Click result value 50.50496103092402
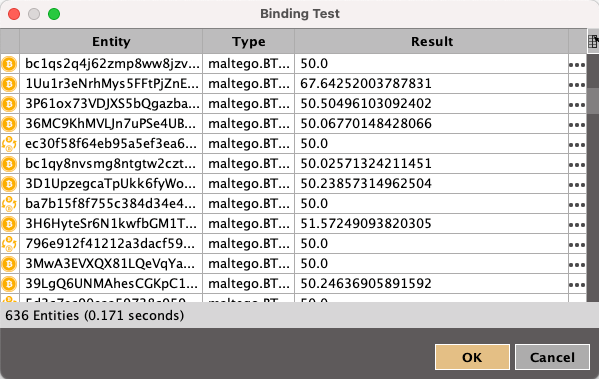599x379 pixels. (366, 104)
